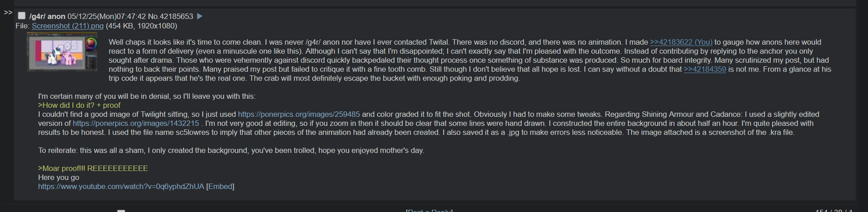This screenshot has width=868, height=212.
Task: Click the color wheel inside the thumbnail
Action: click(x=92, y=43)
